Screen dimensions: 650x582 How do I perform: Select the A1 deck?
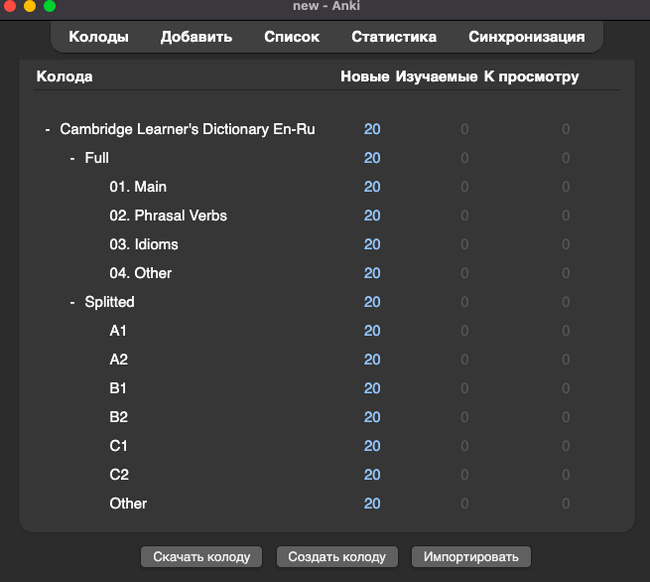point(118,331)
